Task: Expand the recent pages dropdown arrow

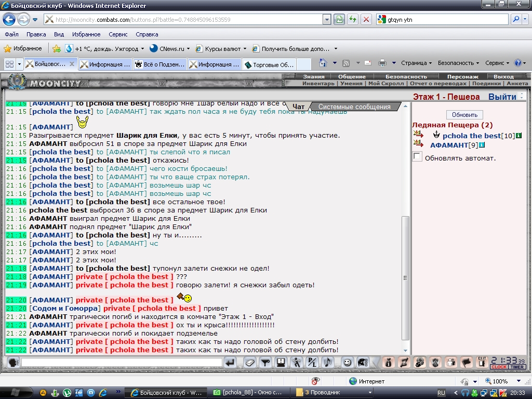Action: (35, 20)
